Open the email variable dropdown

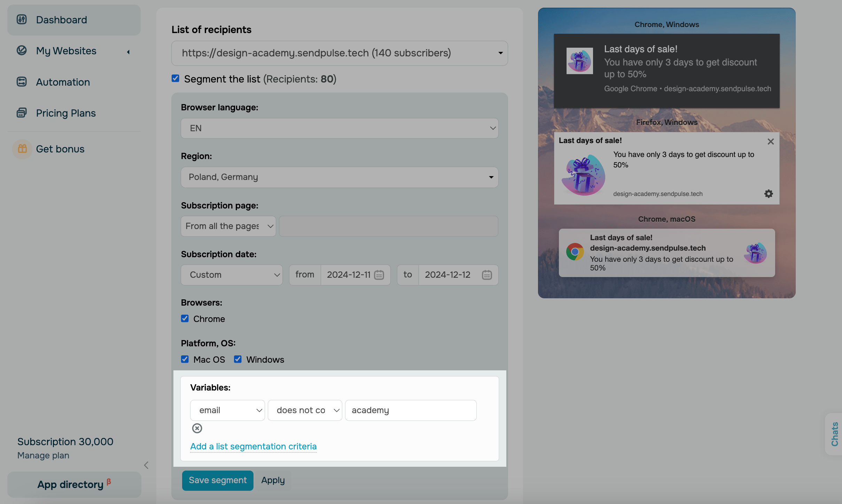click(227, 410)
